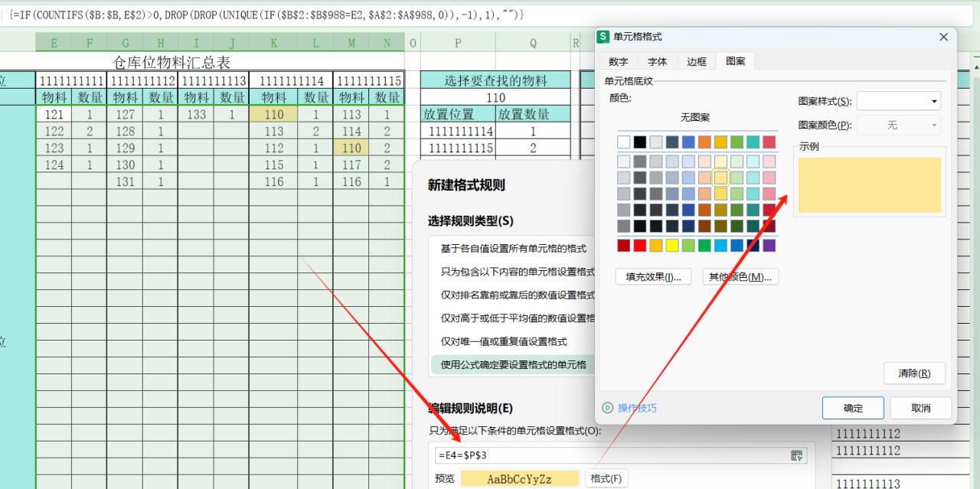The width and height of the screenshot is (980, 489).
Task: Switch to the 数字 tab
Action: [x=619, y=62]
